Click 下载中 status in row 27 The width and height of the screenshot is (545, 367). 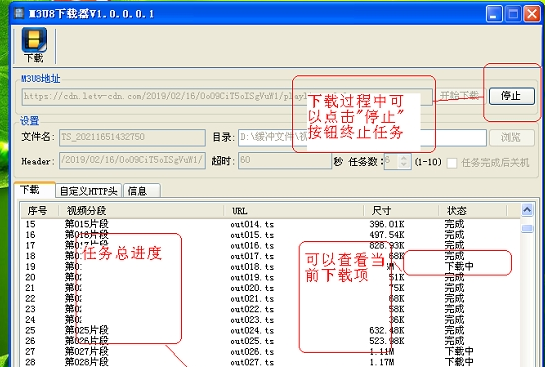coord(459,352)
